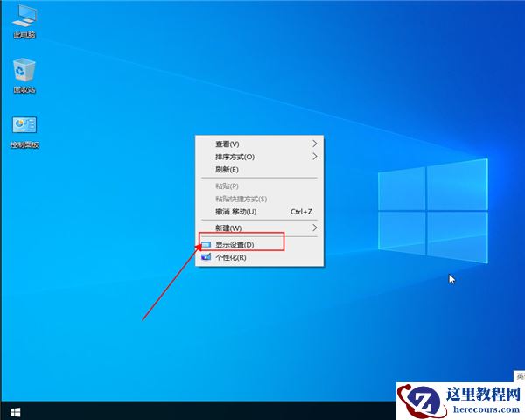
Task: Select the 控制面板 control panel icon
Action: 24,132
